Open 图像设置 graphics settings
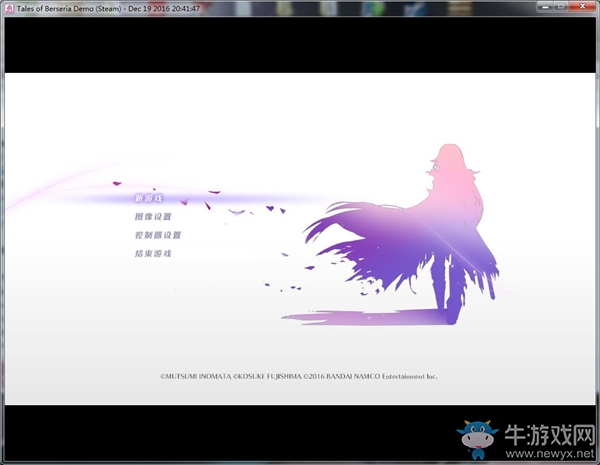This screenshot has width=600, height=465. pos(153,217)
